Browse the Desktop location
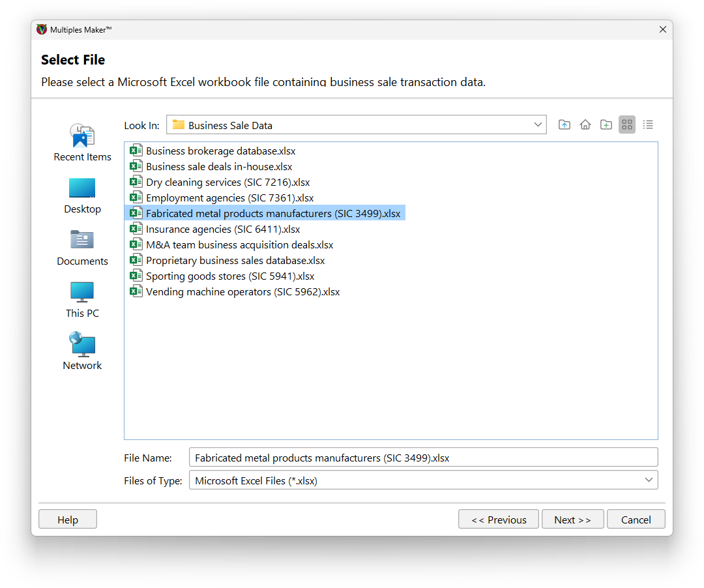 82,194
